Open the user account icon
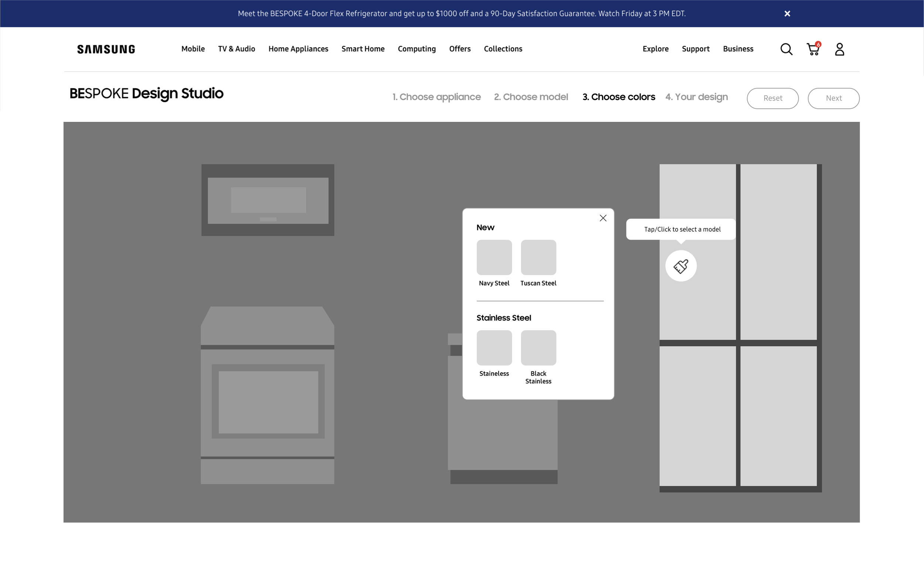Viewport: 924px width, 572px height. tap(839, 49)
